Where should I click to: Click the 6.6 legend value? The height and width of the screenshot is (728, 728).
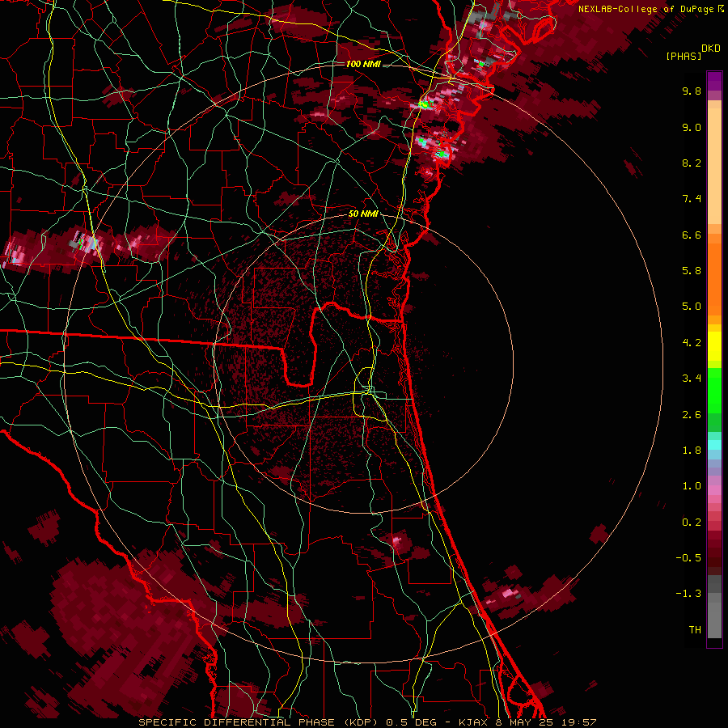[x=692, y=235]
